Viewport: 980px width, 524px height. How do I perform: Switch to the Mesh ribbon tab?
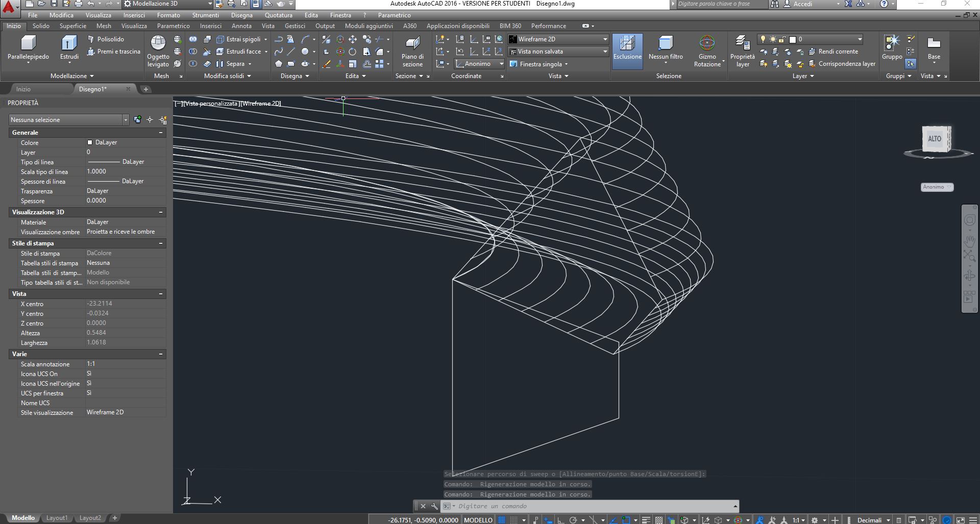pos(104,26)
